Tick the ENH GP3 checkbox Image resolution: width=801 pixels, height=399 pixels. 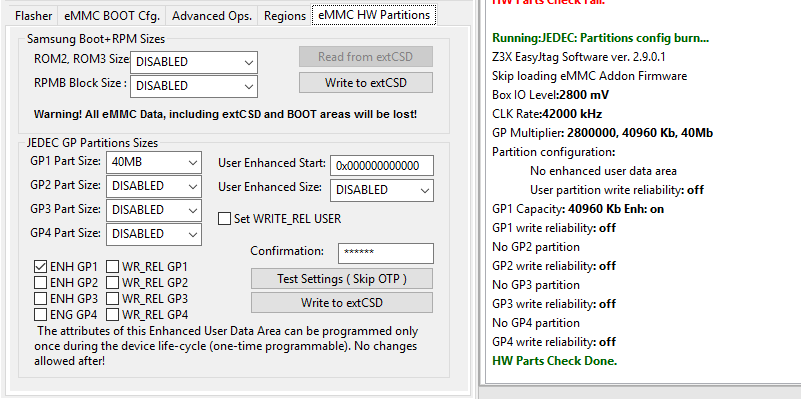[x=40, y=298]
